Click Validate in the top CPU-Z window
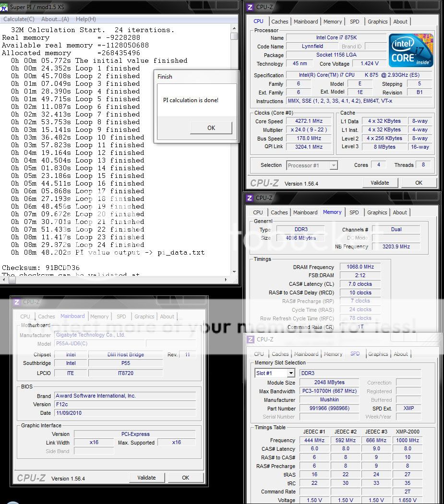444x504 pixels. pyautogui.click(x=380, y=183)
